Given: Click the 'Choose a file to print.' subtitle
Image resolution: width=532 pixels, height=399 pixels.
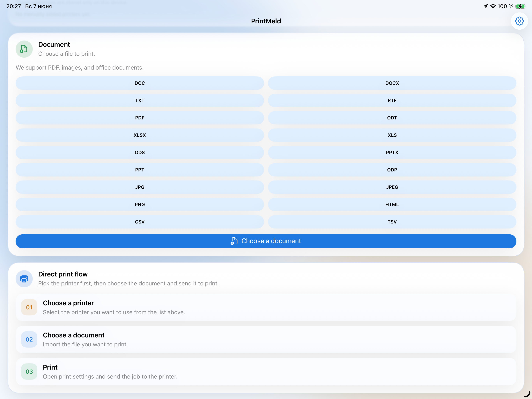Looking at the screenshot, I should (67, 54).
